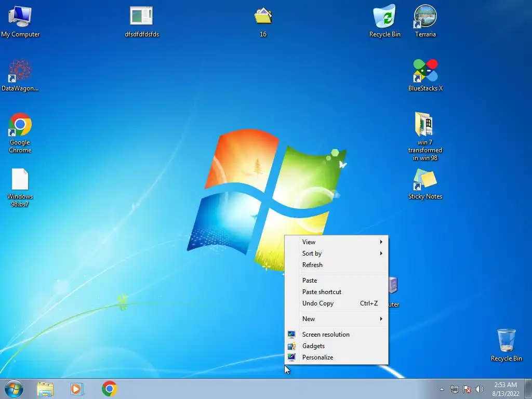The width and height of the screenshot is (532, 399).
Task: Open Personalize from the context menu
Action: (x=336, y=357)
